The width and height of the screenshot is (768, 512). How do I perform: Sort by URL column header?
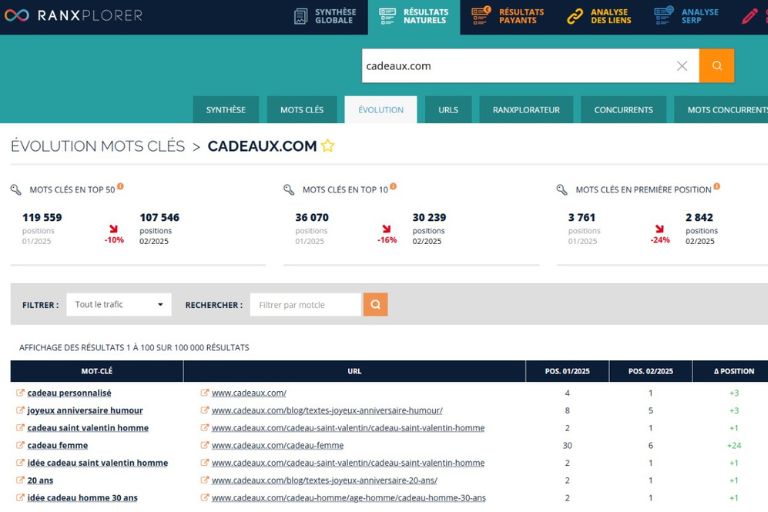354,371
